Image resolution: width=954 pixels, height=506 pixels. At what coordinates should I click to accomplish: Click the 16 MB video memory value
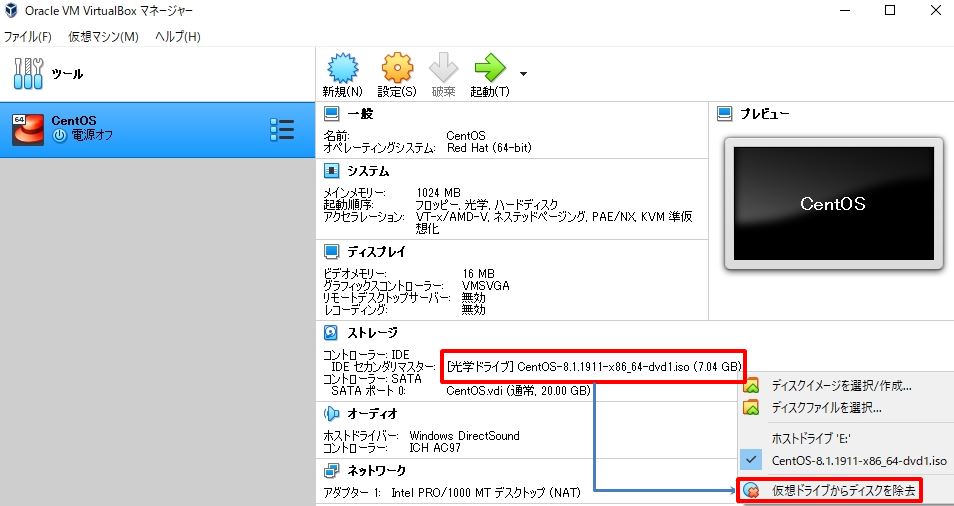[478, 274]
